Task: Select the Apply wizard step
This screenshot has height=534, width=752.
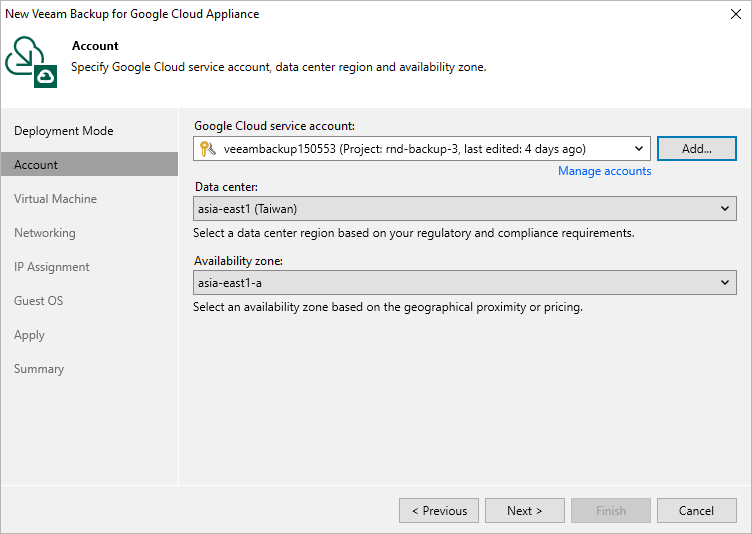Action: pos(29,335)
